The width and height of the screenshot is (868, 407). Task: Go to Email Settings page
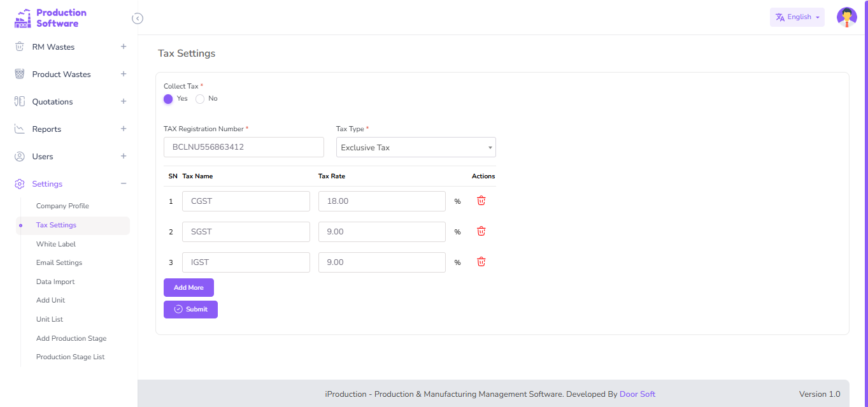pyautogui.click(x=59, y=262)
